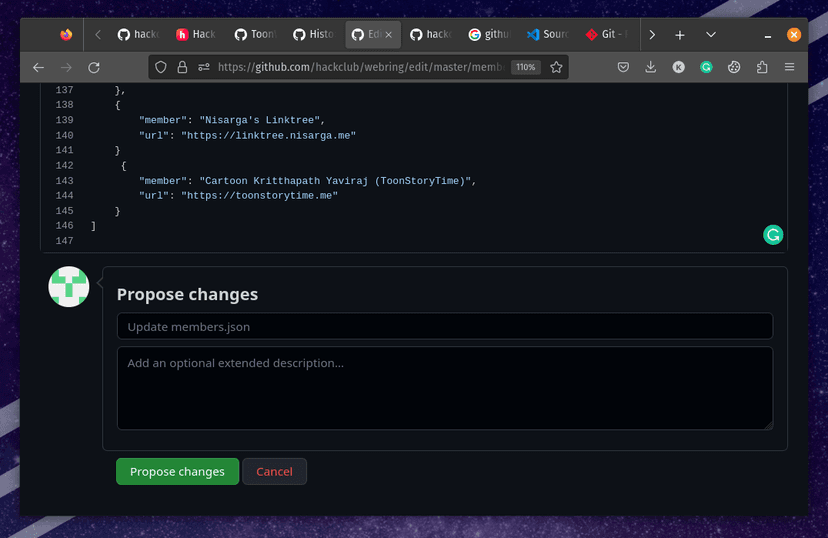Switch to the Git tab
This screenshot has height=538, width=828.
[606, 34]
